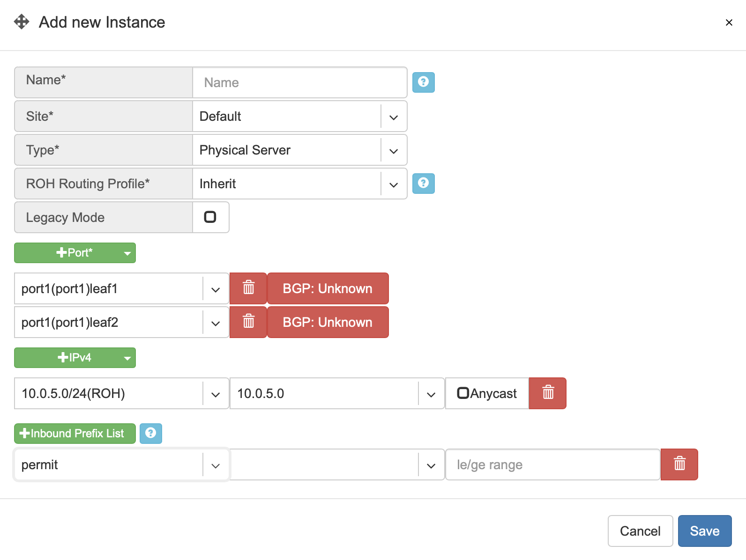This screenshot has width=746, height=560.
Task: Click into the Name input field
Action: (300, 82)
